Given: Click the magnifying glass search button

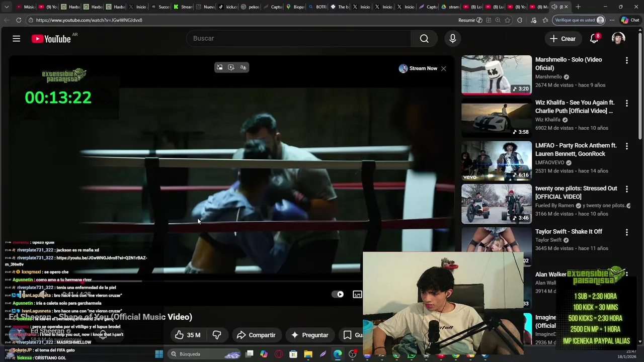Looking at the screenshot, I should pos(424,39).
